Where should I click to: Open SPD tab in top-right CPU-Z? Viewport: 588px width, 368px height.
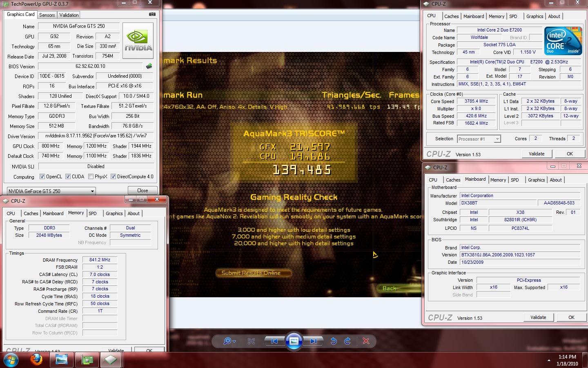(x=513, y=16)
